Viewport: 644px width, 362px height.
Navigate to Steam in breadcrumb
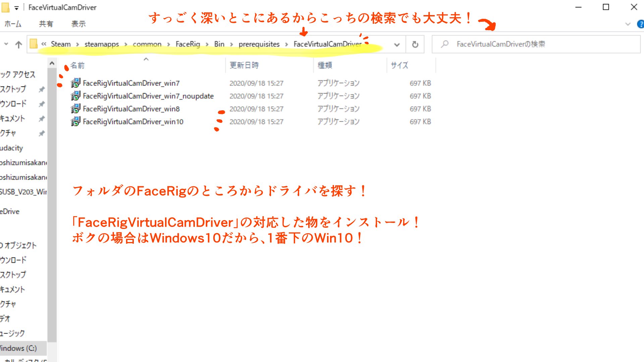click(61, 44)
